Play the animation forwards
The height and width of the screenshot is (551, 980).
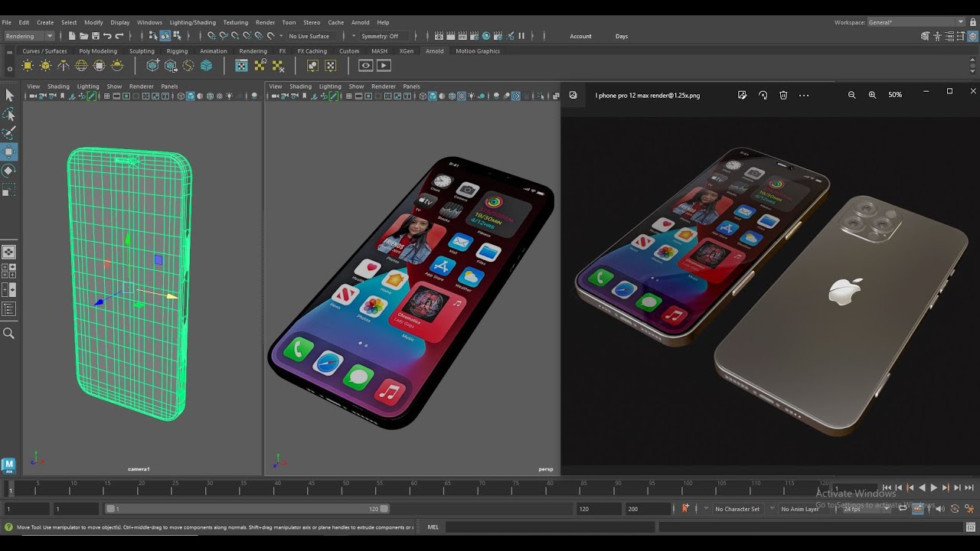[933, 487]
